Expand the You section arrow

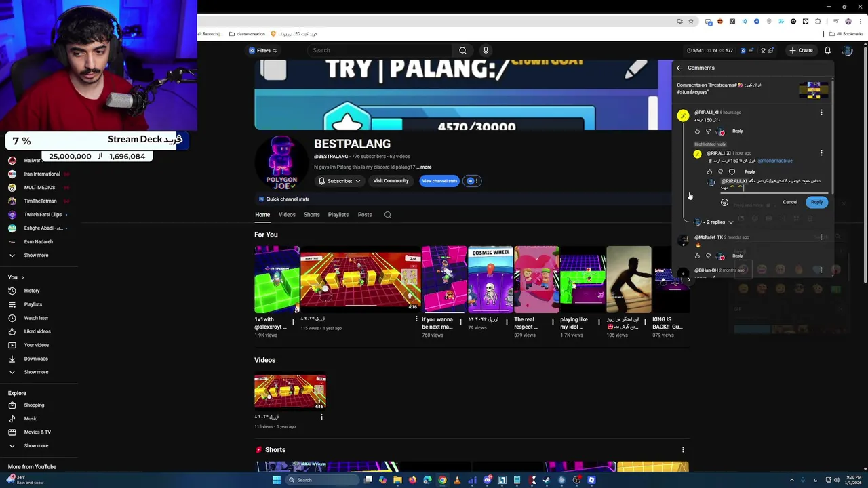22,277
